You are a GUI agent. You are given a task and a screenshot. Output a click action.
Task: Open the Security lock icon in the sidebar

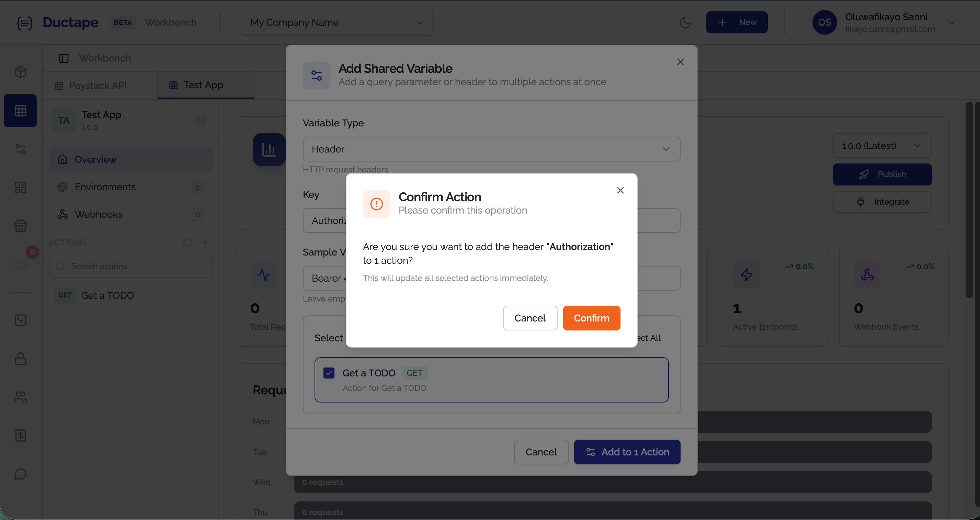20,359
